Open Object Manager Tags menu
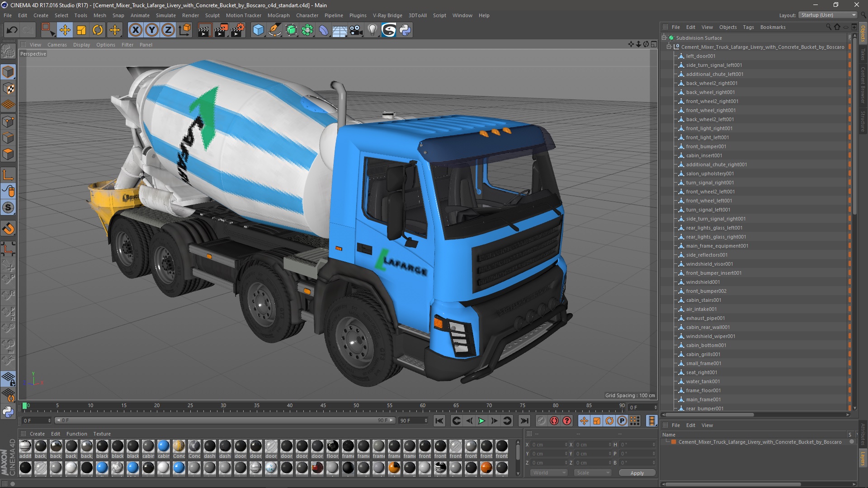The height and width of the screenshot is (488, 868). pyautogui.click(x=748, y=27)
